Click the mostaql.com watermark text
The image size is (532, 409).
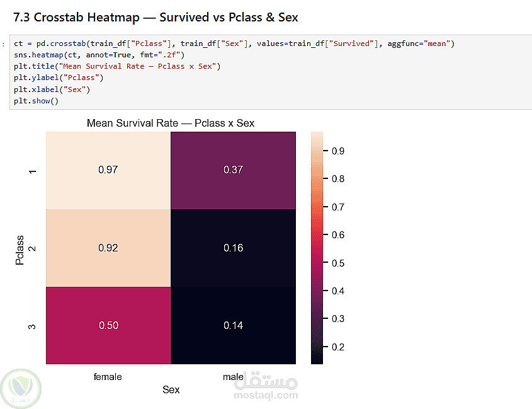[x=266, y=396]
